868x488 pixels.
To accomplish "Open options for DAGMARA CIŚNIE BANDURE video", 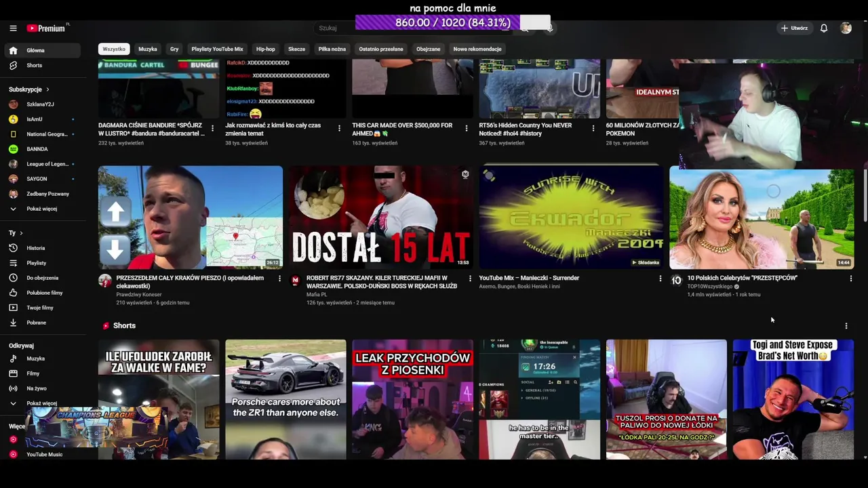I will (212, 128).
